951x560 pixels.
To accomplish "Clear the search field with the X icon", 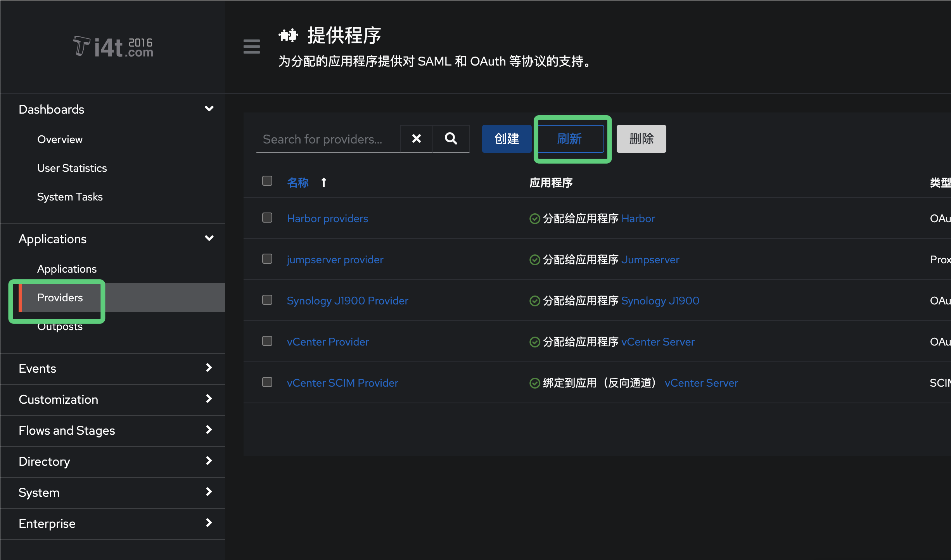I will click(x=416, y=138).
